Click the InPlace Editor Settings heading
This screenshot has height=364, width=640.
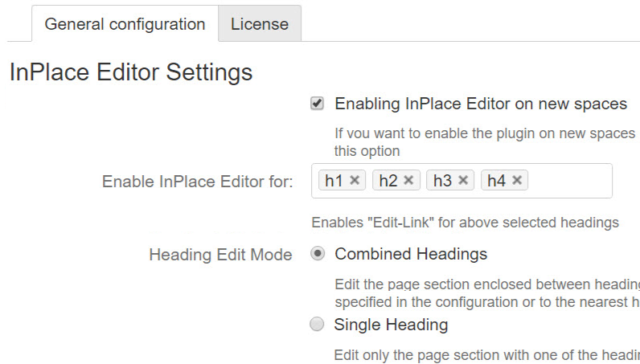coord(131,72)
